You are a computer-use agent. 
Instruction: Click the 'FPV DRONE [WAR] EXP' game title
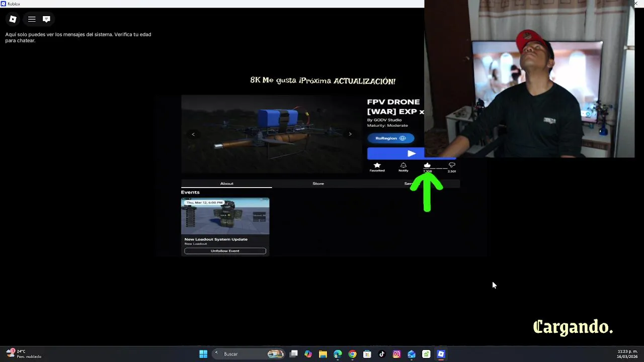pos(395,107)
